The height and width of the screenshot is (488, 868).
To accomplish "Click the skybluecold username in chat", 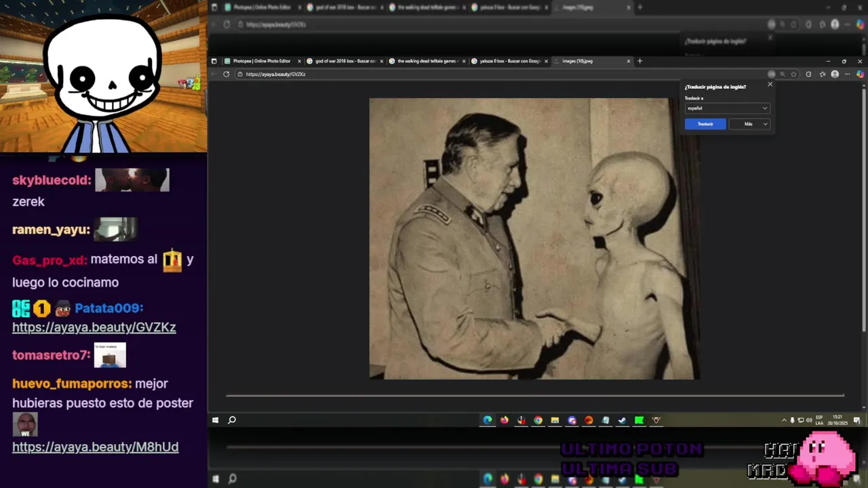I will coord(52,181).
